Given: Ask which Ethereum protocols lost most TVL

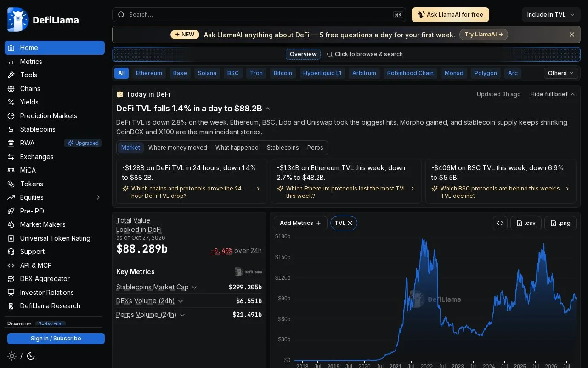Looking at the screenshot, I should pyautogui.click(x=346, y=192).
